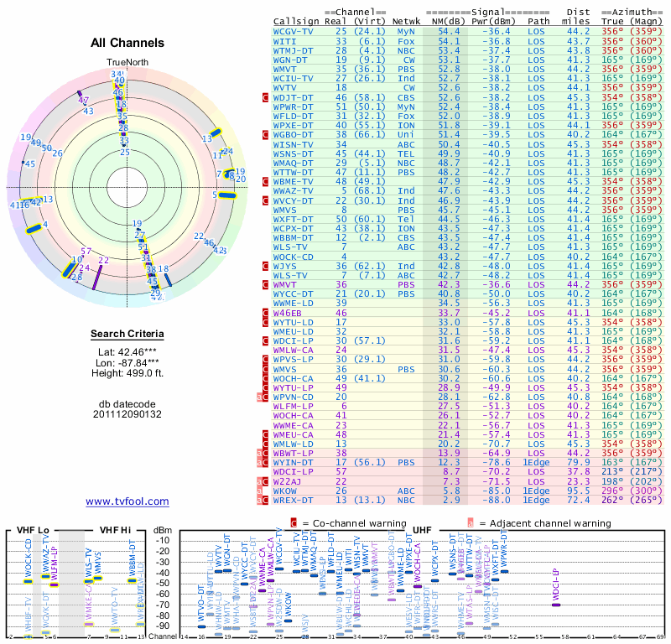671x644 pixels.
Task: Click the co-channel warning icon beside WVCY-DT
Action: 265,200
